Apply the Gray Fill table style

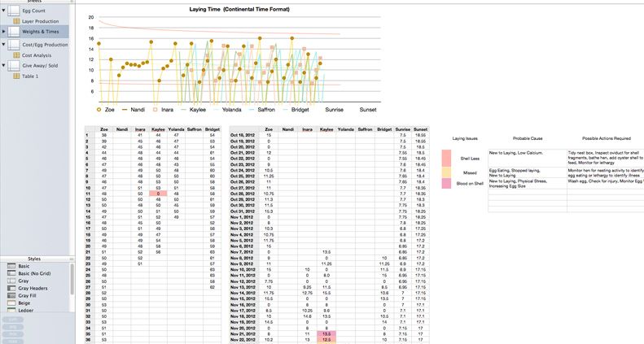(x=10, y=295)
